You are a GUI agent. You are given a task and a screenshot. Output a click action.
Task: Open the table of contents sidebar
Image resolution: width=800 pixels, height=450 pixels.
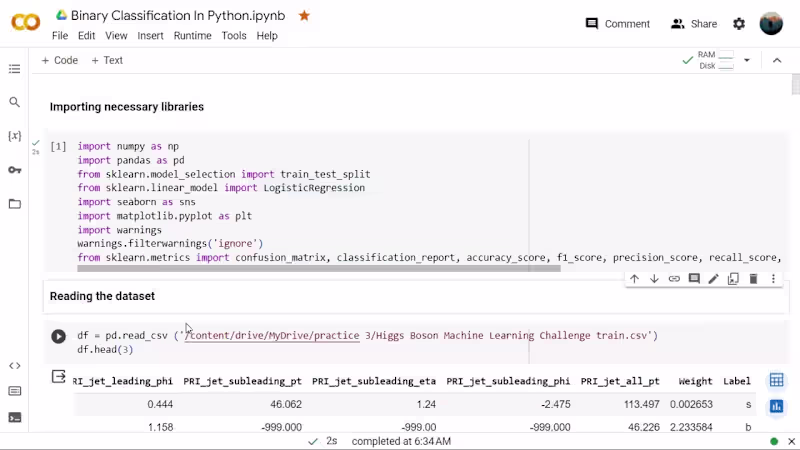click(14, 69)
